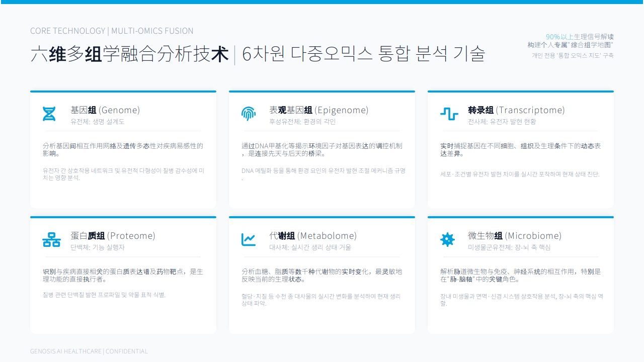Select the 表观基因组 (Epigenome) heading
This screenshot has width=644, height=362.
click(319, 110)
